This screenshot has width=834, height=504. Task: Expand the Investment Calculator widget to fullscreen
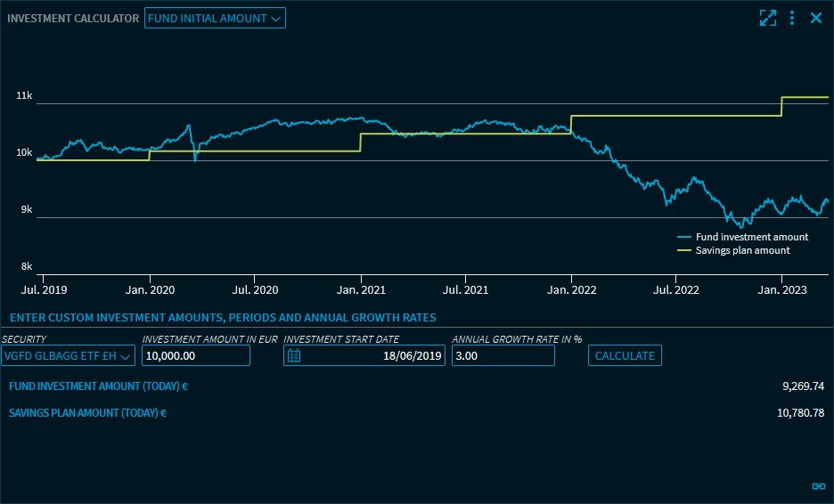point(767,18)
